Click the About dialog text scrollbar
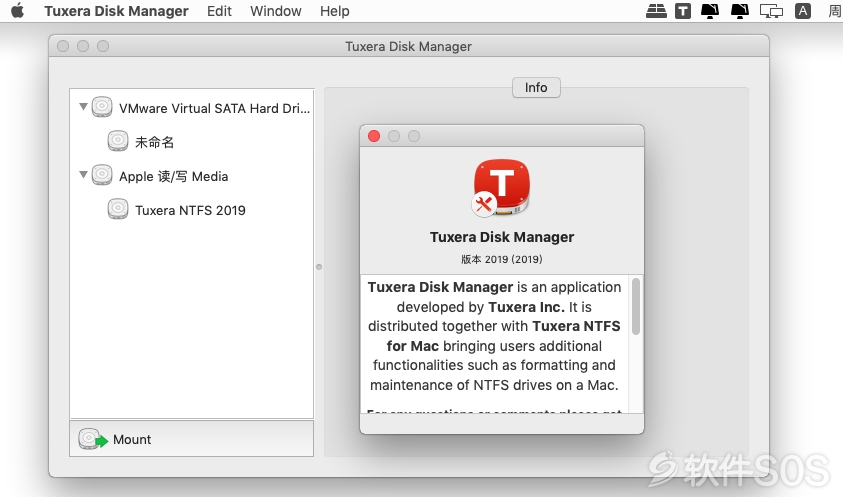 pos(636,307)
